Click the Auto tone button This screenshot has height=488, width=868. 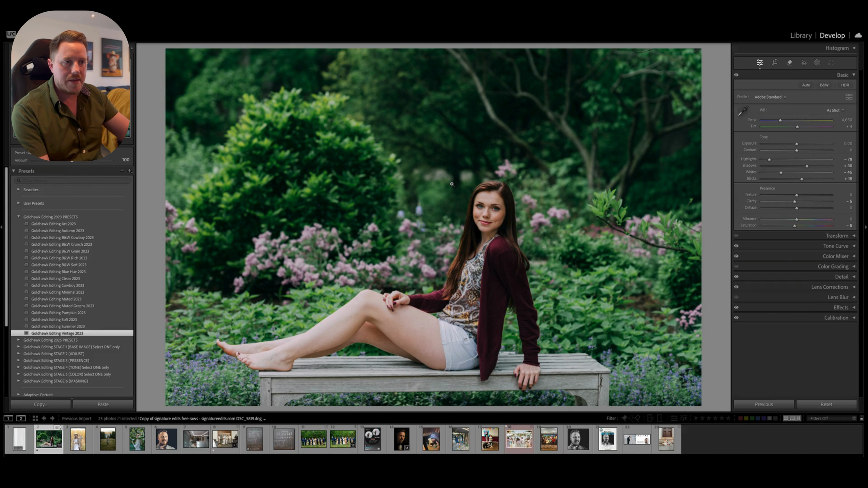click(806, 85)
